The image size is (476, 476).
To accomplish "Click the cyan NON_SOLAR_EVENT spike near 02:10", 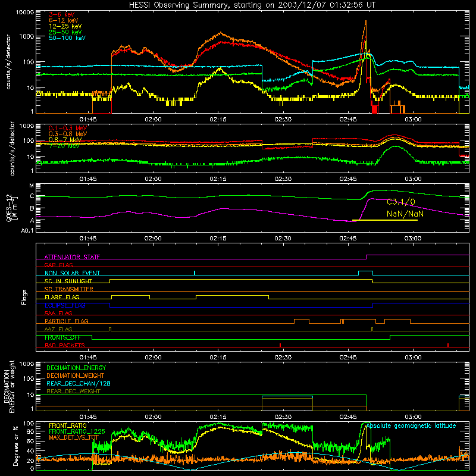I will coord(195,273).
